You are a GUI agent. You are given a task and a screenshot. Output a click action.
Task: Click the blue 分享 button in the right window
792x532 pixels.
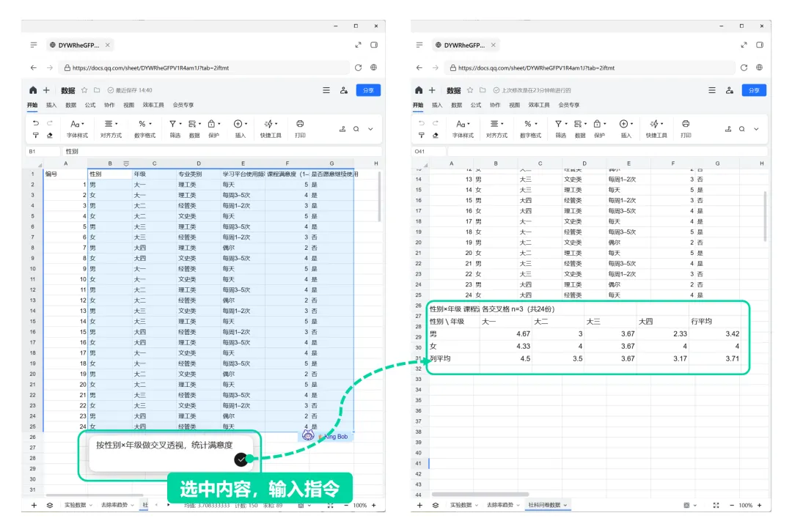point(754,90)
